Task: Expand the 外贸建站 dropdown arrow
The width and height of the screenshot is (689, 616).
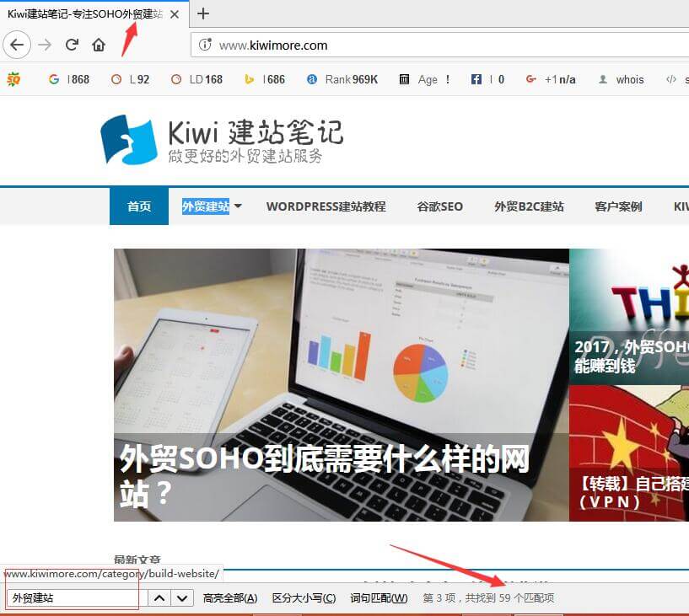Action: click(x=238, y=206)
